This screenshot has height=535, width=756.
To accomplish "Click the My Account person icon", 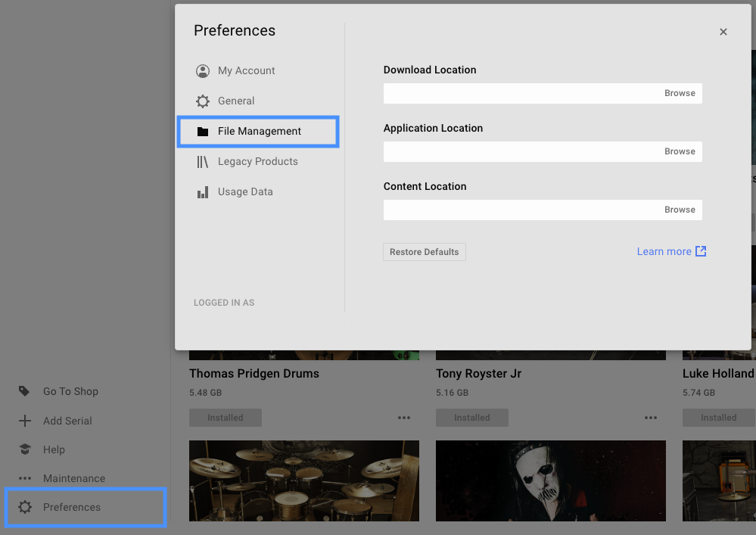I will click(202, 71).
